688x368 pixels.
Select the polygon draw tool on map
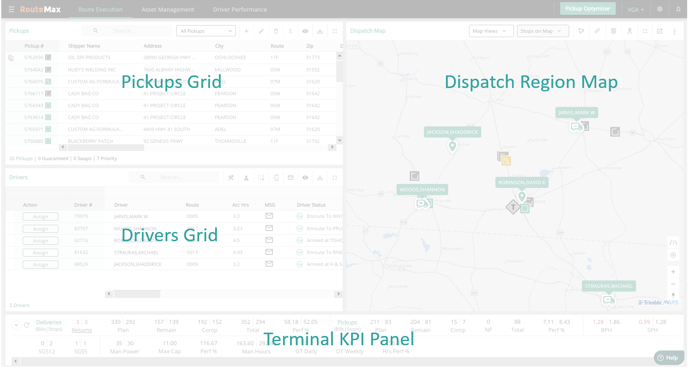581,31
